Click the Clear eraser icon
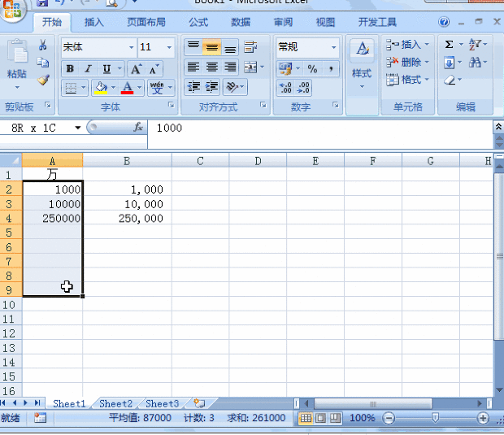The width and height of the screenshot is (504, 435). point(450,80)
